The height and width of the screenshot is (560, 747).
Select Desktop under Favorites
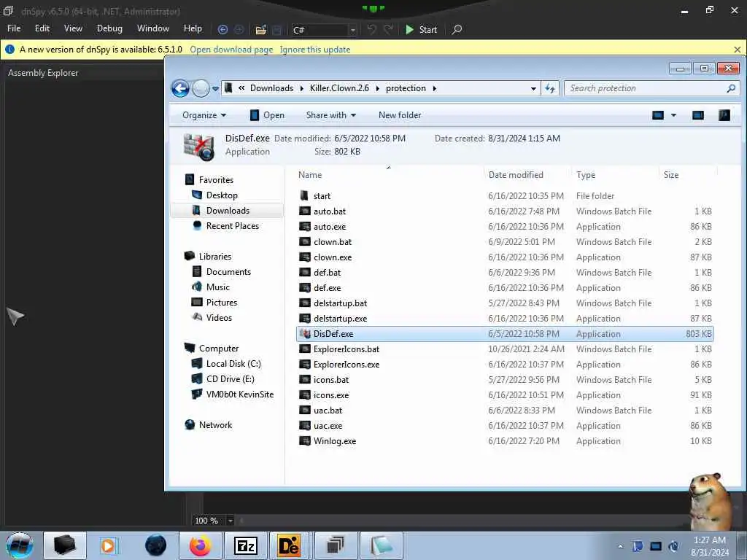pos(222,195)
